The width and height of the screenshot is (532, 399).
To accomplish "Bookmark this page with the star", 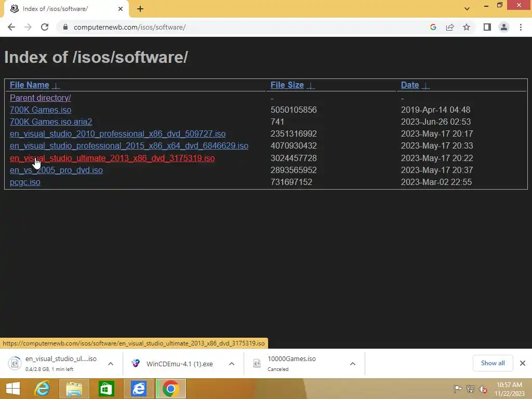I will click(x=467, y=27).
